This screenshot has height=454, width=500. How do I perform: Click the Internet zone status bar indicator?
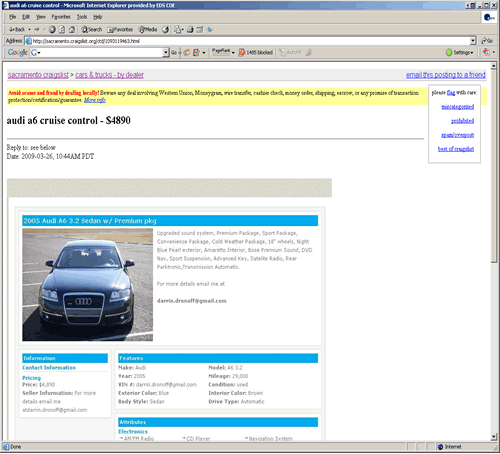[450, 447]
